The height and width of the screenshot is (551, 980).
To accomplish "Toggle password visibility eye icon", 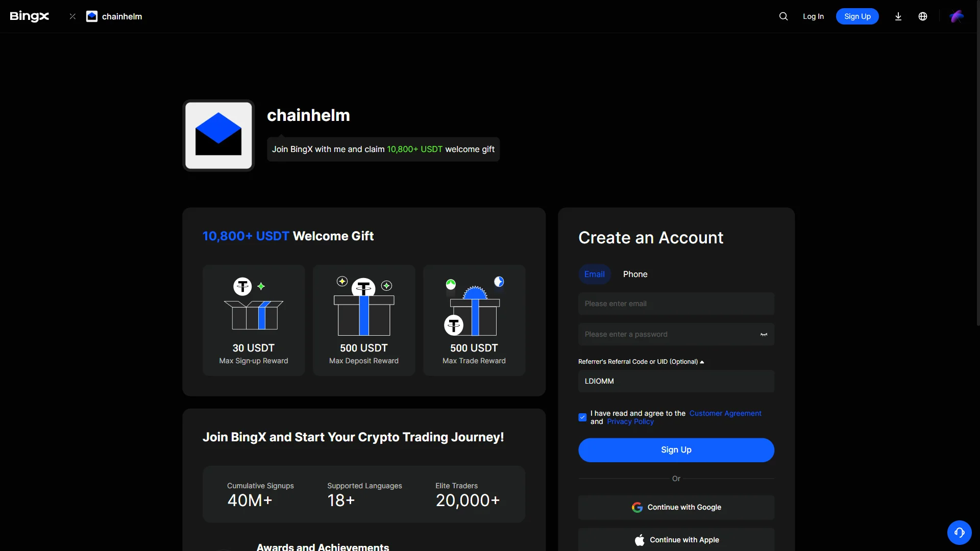I will [x=764, y=335].
